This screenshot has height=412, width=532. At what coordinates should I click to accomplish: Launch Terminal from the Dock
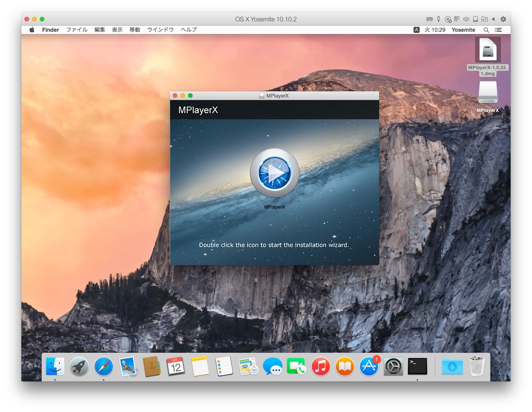[x=417, y=367]
